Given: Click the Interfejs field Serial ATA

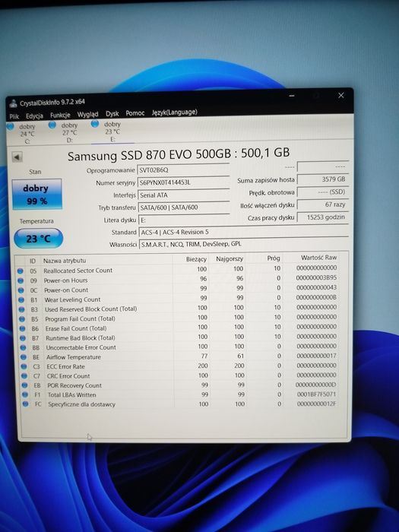Looking at the screenshot, I should 183,195.
